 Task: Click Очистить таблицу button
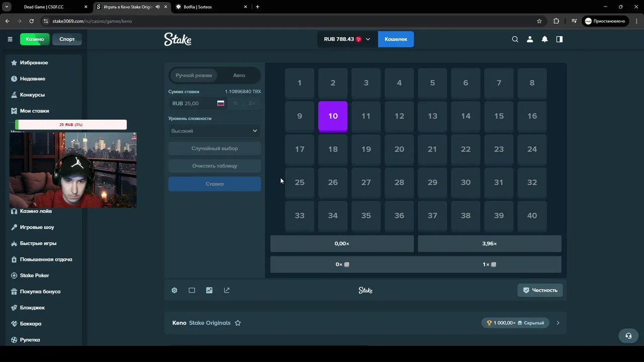click(x=215, y=166)
